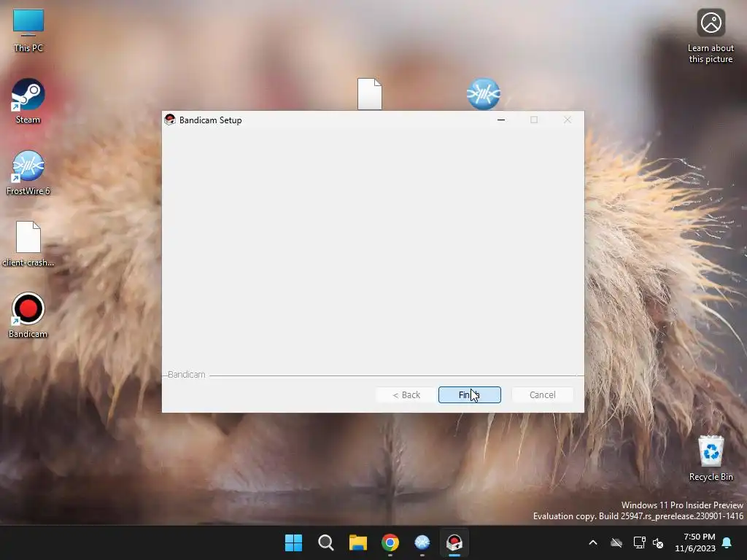Screen dimensions: 747x560
Task: Open the Windows Start menu
Action: (x=293, y=542)
